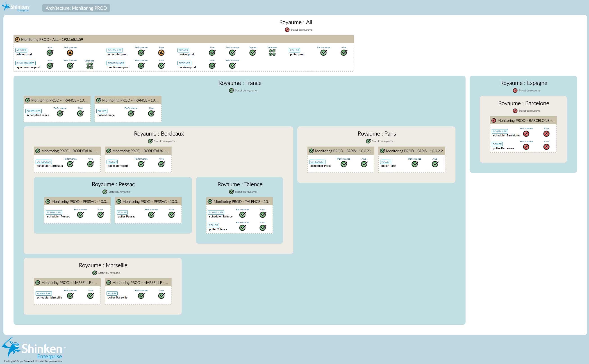Image resolution: width=589 pixels, height=364 pixels.
Task: Click broker-prod Queues status icon
Action: [252, 52]
